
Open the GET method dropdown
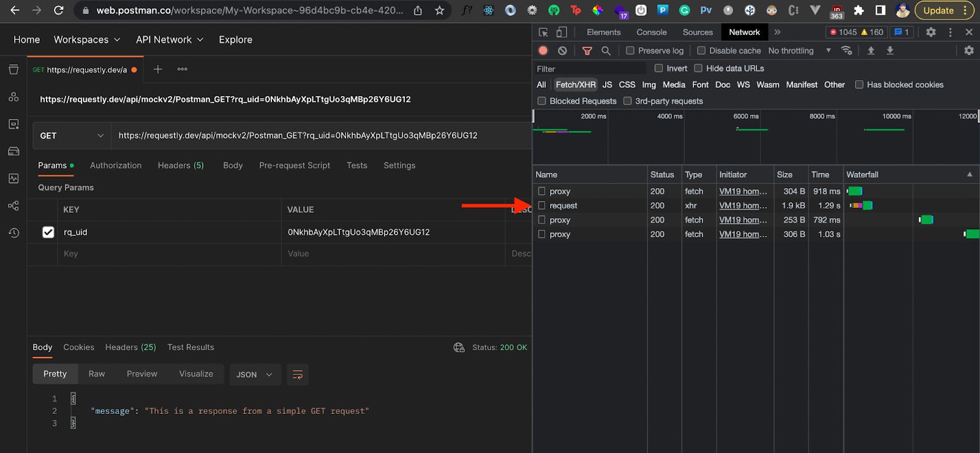click(72, 135)
